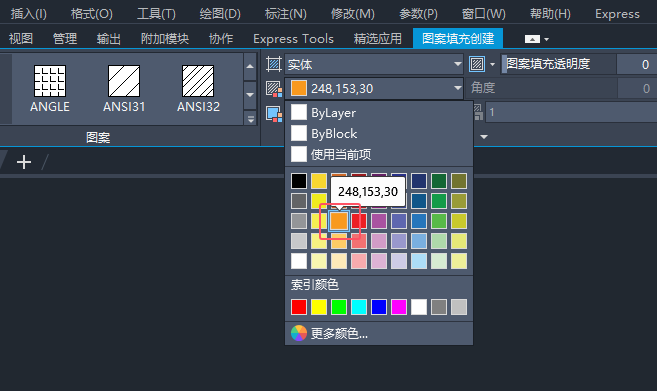Image resolution: width=657 pixels, height=391 pixels.
Task: Switch to the 协作 ribbon tab
Action: pos(221,39)
